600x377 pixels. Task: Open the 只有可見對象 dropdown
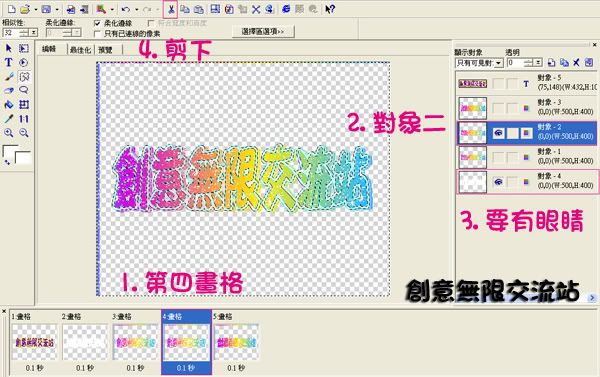coord(479,63)
